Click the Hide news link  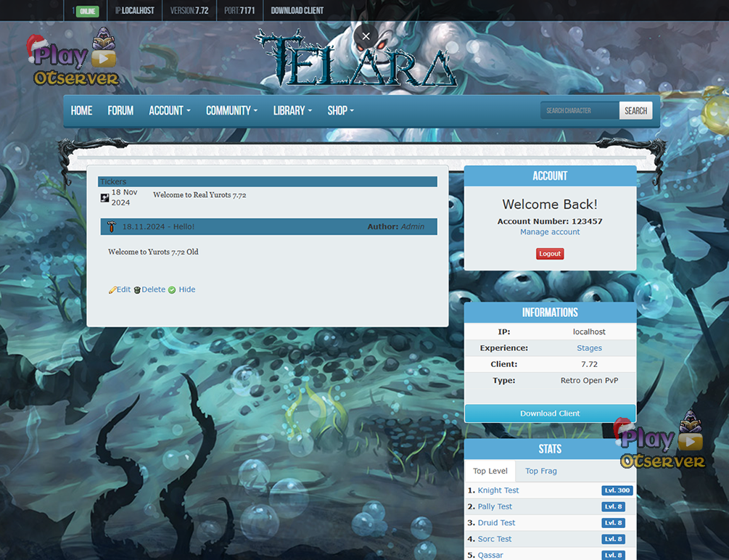click(x=187, y=289)
